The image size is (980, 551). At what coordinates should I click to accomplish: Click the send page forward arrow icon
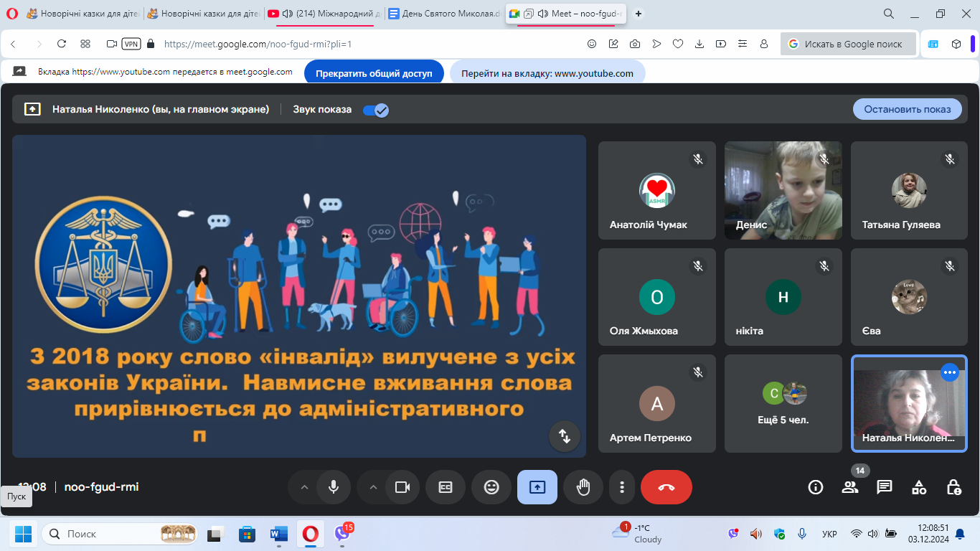pos(656,44)
